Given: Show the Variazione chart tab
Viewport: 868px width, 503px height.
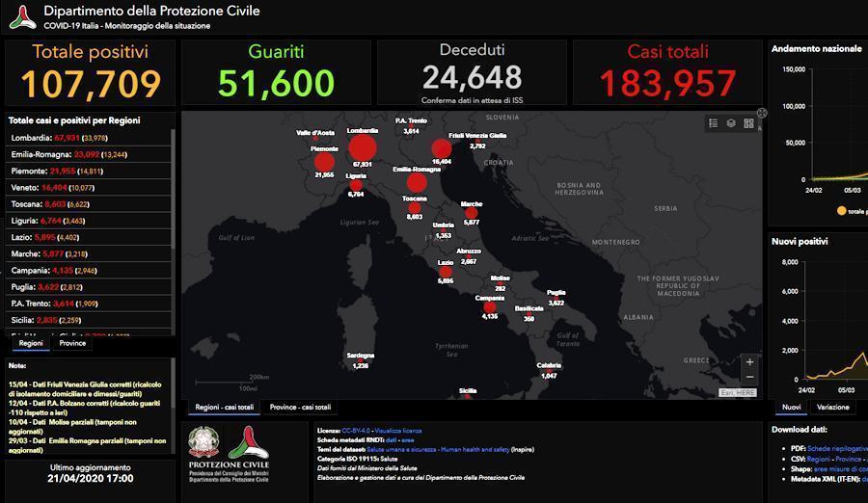Looking at the screenshot, I should (x=833, y=408).
